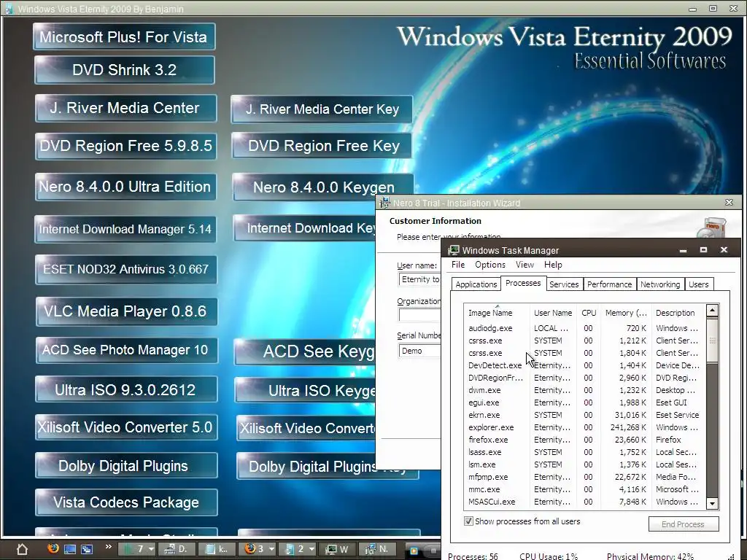Click the show desktop quick launch icon
The width and height of the screenshot is (747, 560).
(x=69, y=549)
